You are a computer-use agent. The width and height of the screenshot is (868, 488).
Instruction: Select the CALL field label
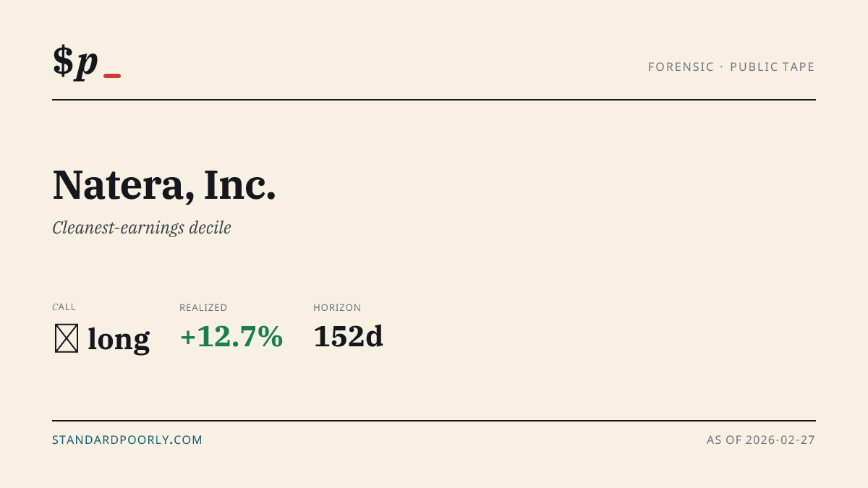coord(64,307)
